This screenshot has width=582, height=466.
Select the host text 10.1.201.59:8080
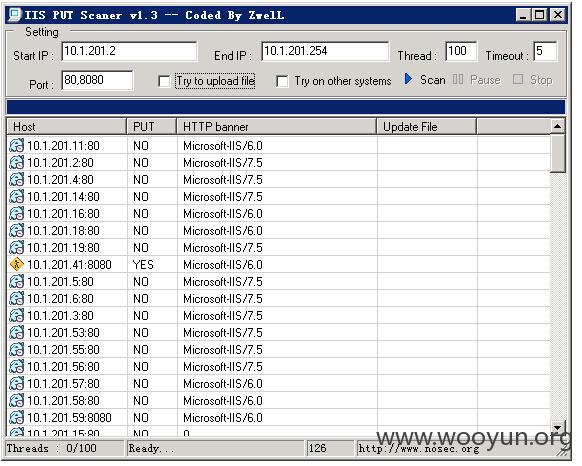(69, 418)
